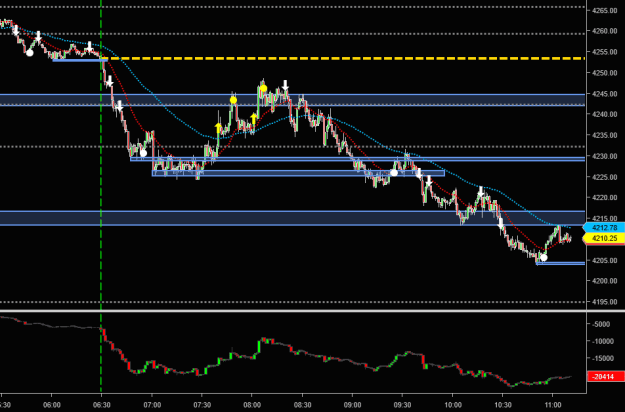Click the white down arrow near 10:15
The width and height of the screenshot is (625, 412).
(481, 191)
